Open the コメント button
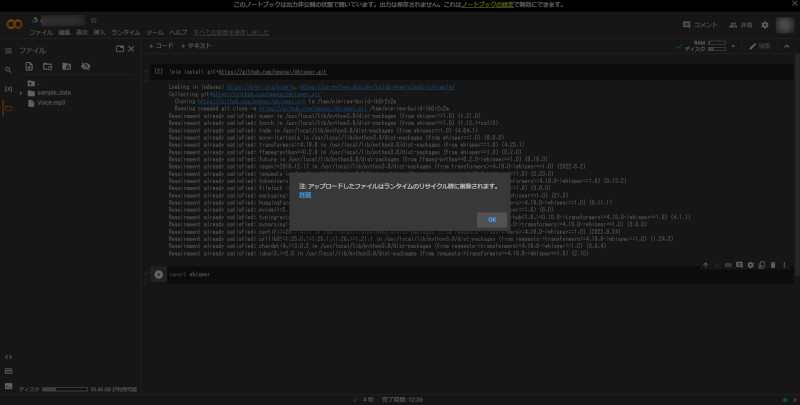The height and width of the screenshot is (405, 800). [x=700, y=24]
